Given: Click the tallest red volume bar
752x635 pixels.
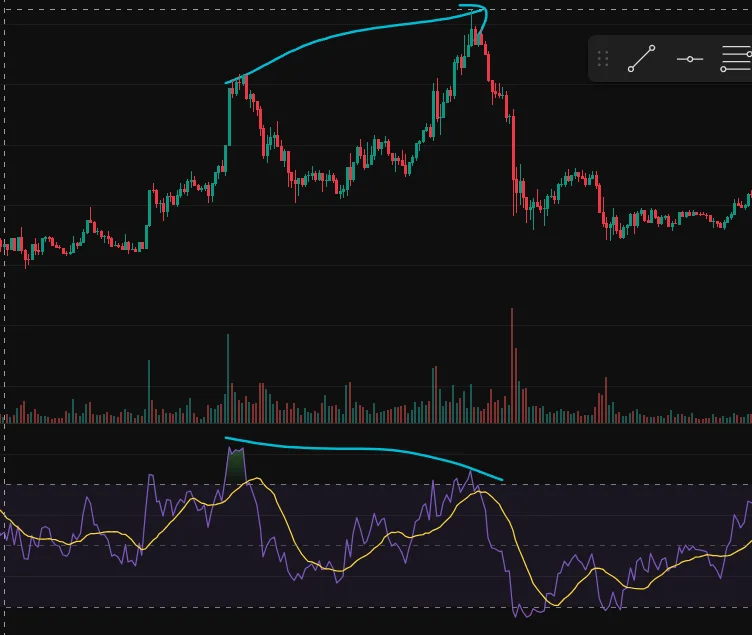Looking at the screenshot, I should [x=512, y=365].
